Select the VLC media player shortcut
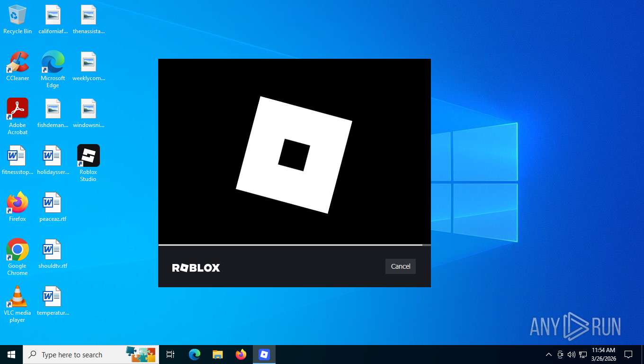This screenshot has height=364, width=644. [18, 304]
